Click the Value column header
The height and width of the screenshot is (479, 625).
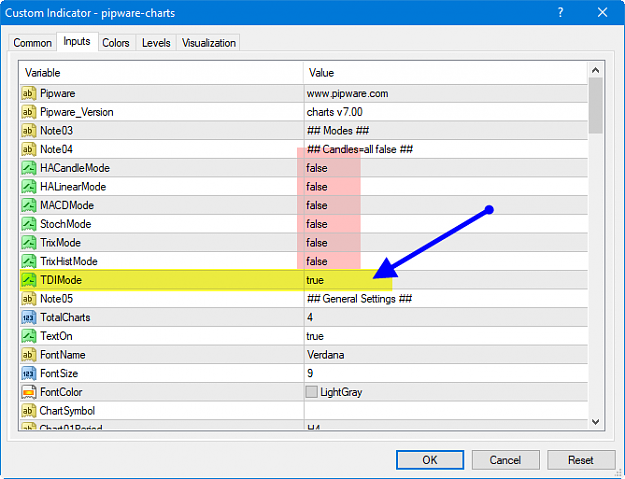446,73
